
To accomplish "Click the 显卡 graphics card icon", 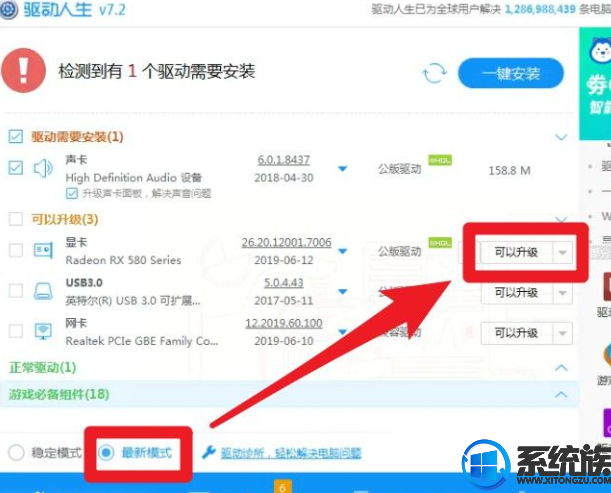I will point(43,250).
